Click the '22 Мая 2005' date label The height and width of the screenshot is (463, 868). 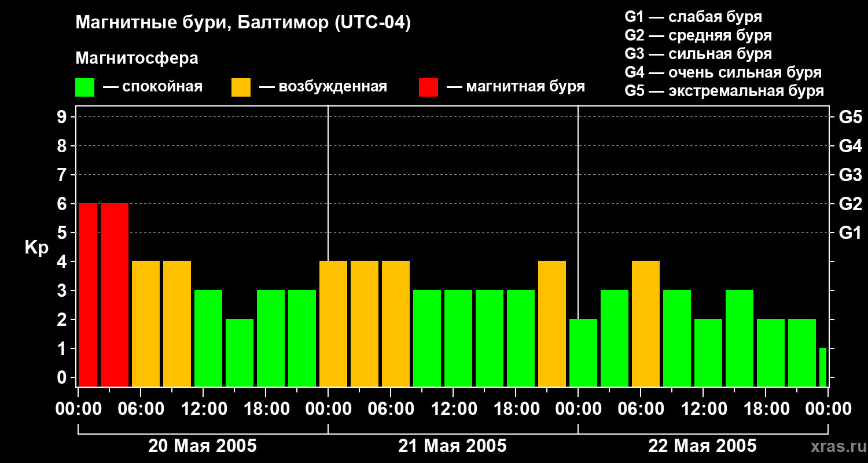702,446
